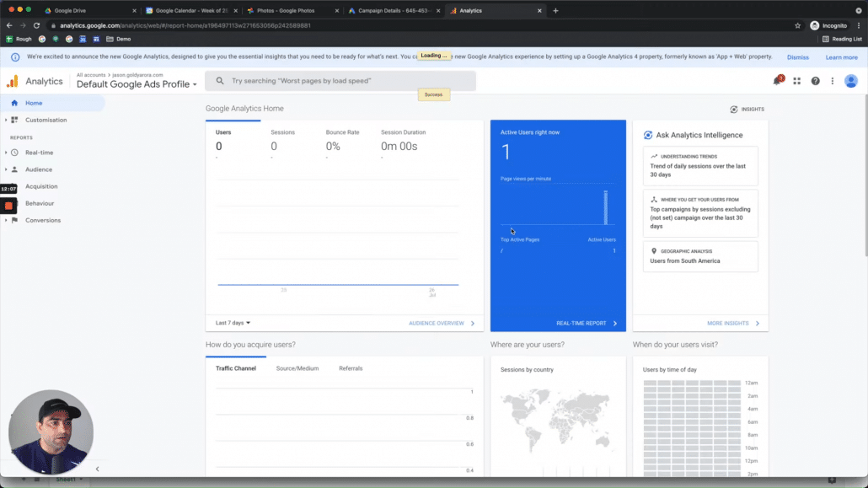Open the Analytics notifications bell
This screenshot has height=488, width=868.
777,81
